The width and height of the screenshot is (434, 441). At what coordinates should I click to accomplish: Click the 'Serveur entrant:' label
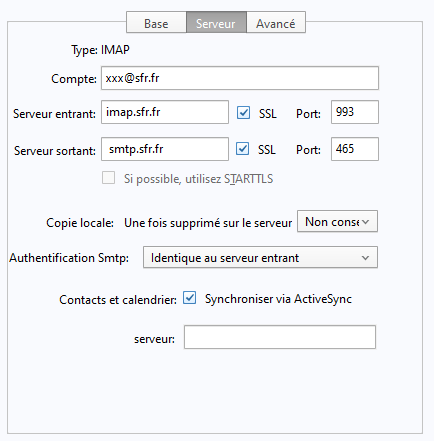pyautogui.click(x=54, y=114)
